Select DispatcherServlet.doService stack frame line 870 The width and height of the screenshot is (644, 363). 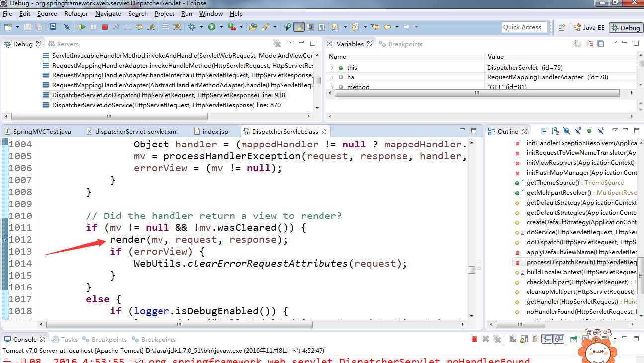[161, 105]
